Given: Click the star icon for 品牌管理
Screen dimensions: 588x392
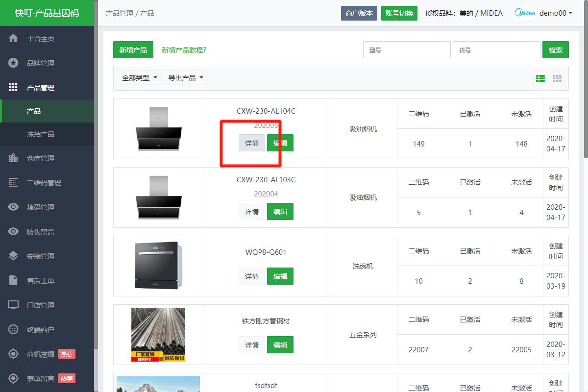Looking at the screenshot, I should tap(13, 63).
